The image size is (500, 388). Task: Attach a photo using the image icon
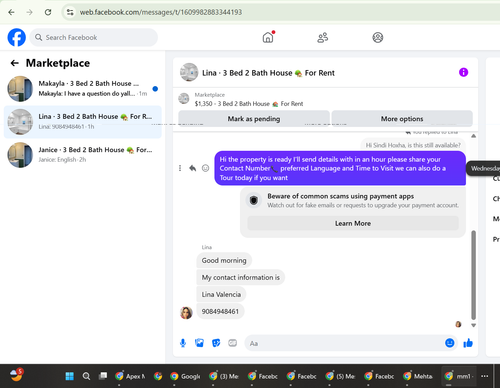pyautogui.click(x=199, y=343)
